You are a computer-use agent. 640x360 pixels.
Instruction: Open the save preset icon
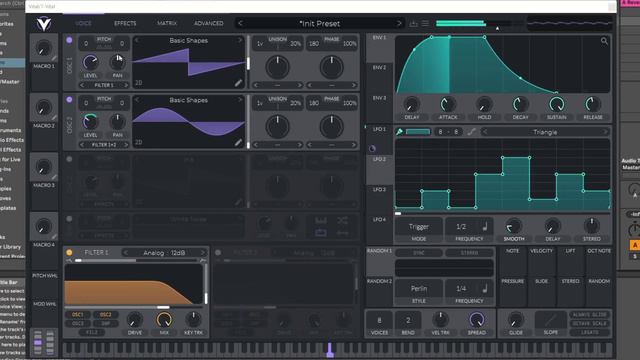(x=413, y=24)
